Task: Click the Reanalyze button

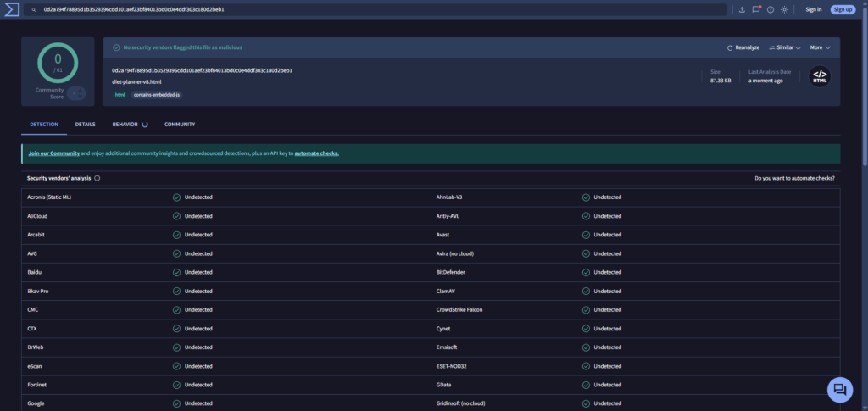Action: click(743, 47)
